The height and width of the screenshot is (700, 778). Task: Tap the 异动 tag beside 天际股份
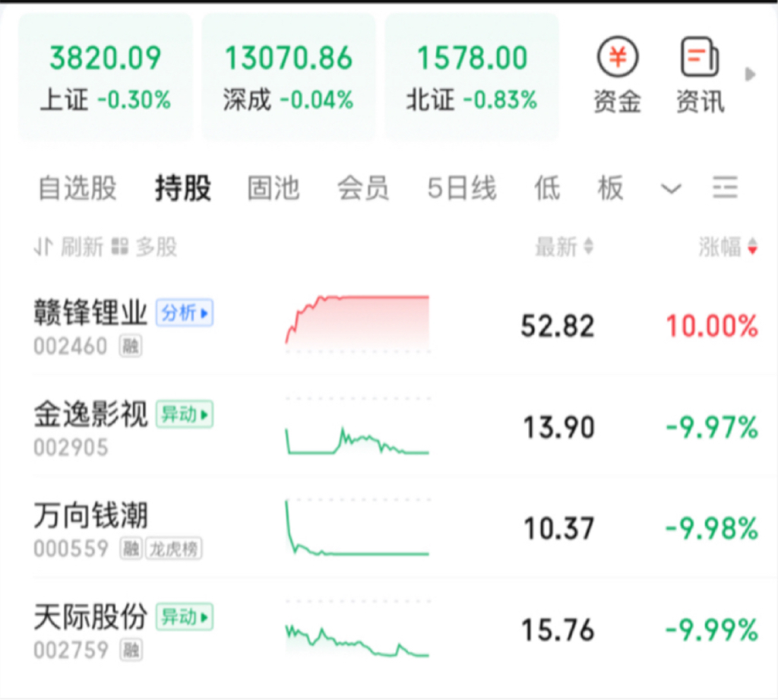tap(185, 617)
